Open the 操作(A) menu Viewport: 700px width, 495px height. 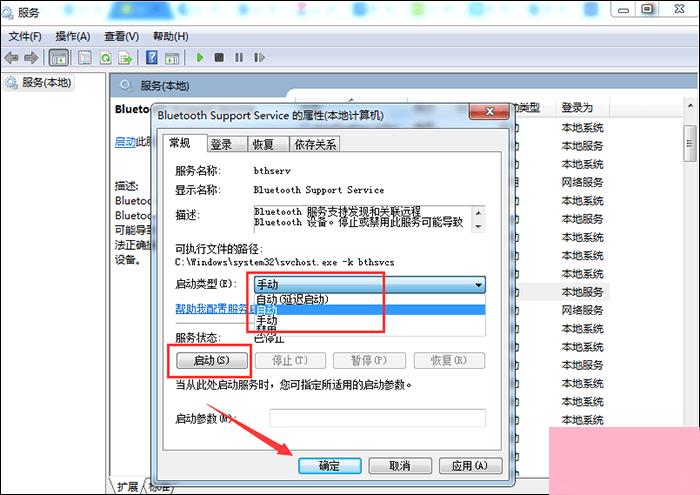[73, 36]
